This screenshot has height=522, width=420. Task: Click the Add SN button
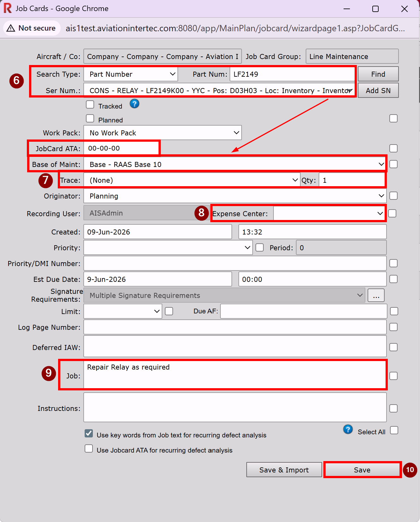(x=378, y=91)
